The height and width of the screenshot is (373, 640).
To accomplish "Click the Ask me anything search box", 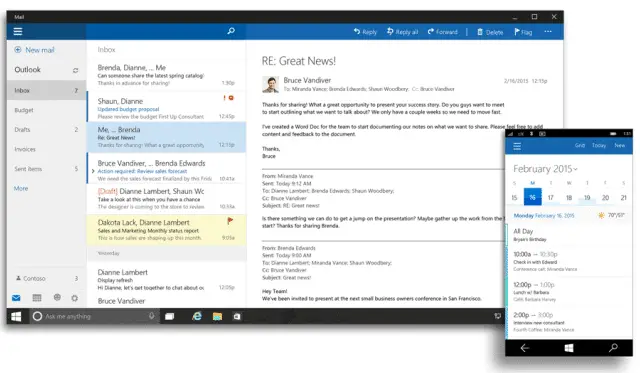I will coord(94,316).
